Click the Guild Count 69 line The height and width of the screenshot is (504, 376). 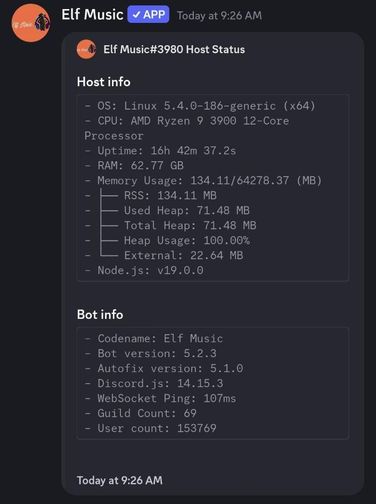coord(141,413)
